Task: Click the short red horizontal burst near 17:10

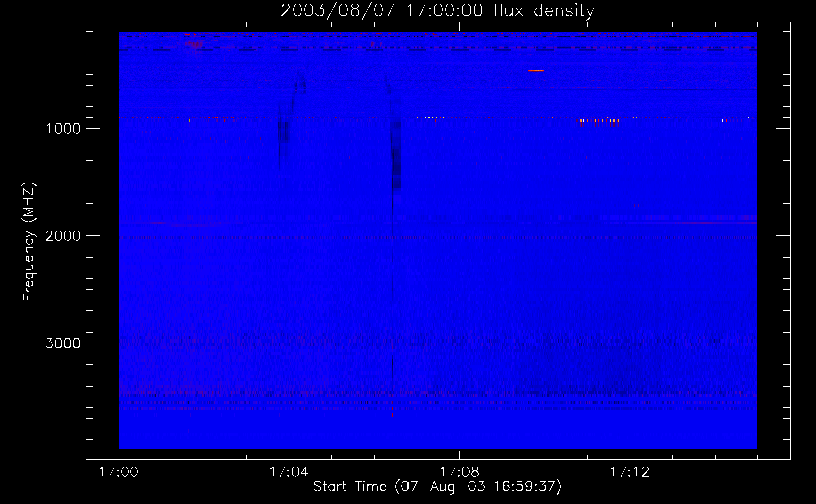Action: point(536,71)
